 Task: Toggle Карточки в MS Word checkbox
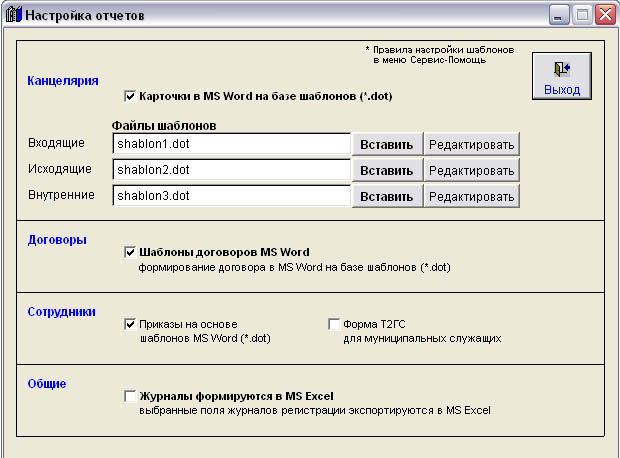point(130,96)
